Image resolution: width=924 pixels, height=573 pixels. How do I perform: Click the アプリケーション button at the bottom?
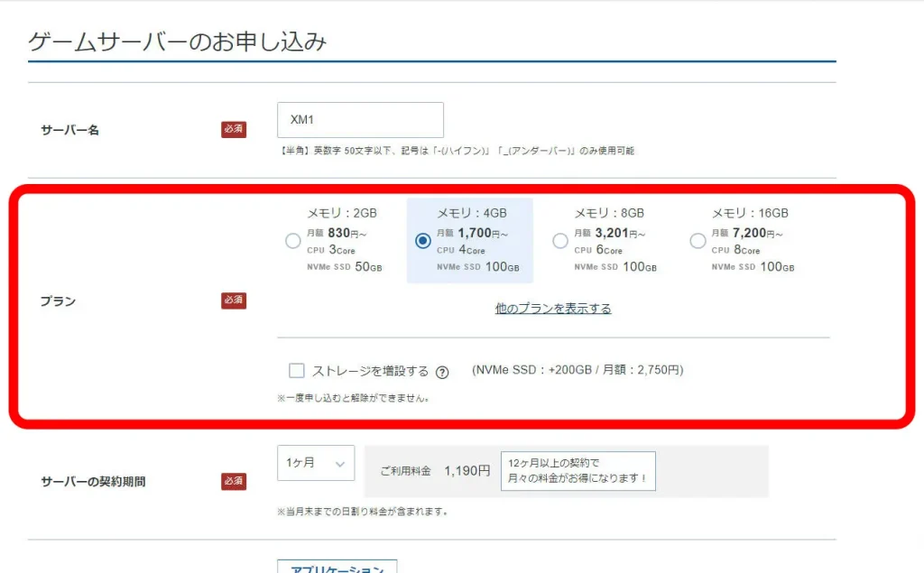[336, 567]
